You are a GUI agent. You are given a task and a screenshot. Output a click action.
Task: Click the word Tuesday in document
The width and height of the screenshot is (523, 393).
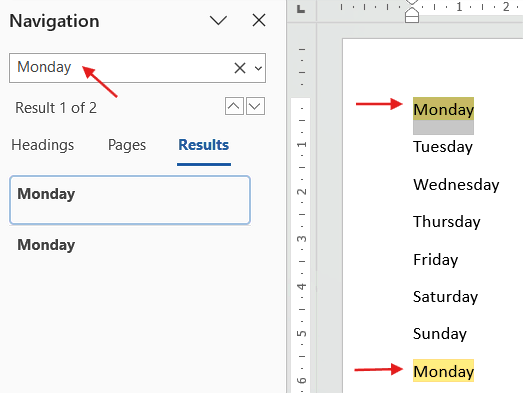[443, 147]
